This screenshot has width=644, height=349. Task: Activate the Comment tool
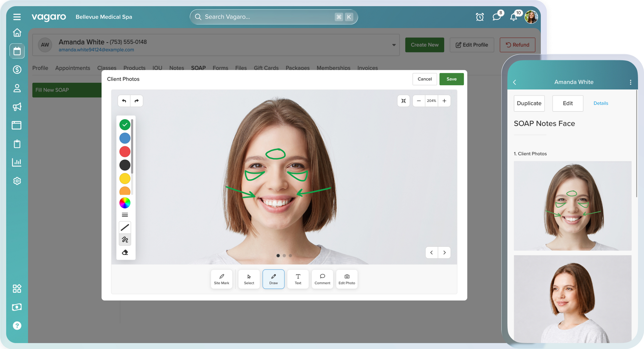coord(323,279)
